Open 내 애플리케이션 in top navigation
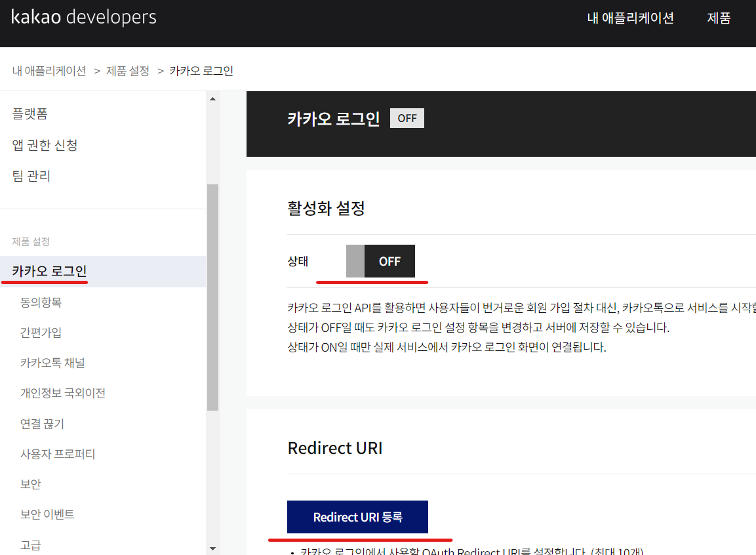 tap(630, 18)
